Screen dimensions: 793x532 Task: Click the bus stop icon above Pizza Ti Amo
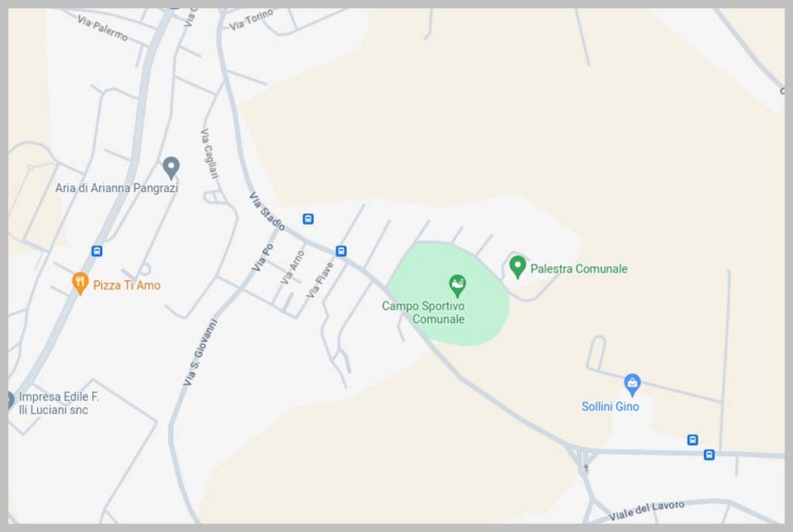97,251
